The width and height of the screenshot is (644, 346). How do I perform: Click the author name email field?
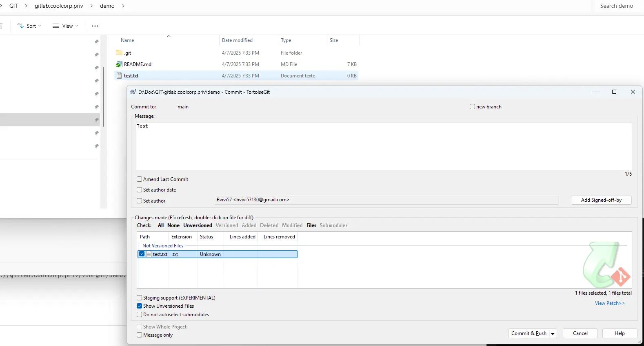(386, 200)
